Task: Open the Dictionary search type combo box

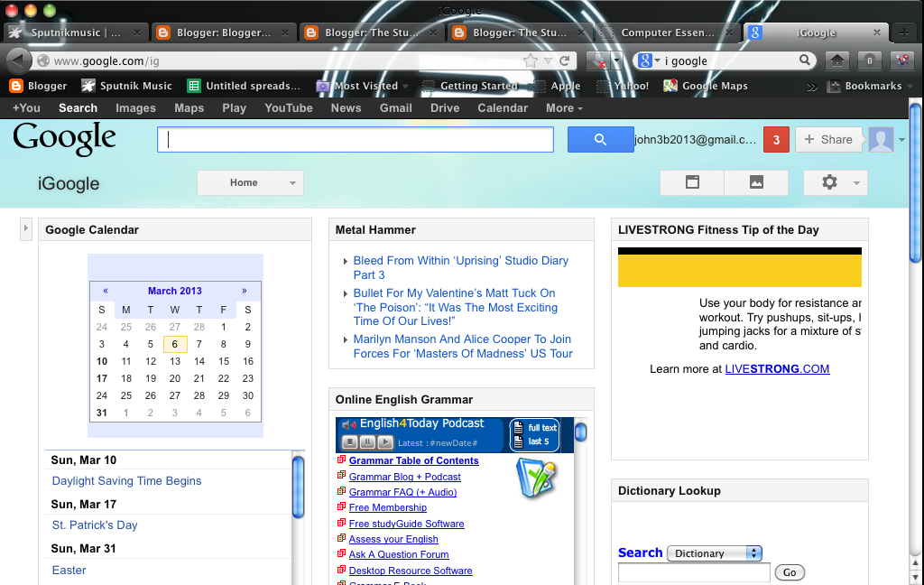Action: [x=715, y=553]
